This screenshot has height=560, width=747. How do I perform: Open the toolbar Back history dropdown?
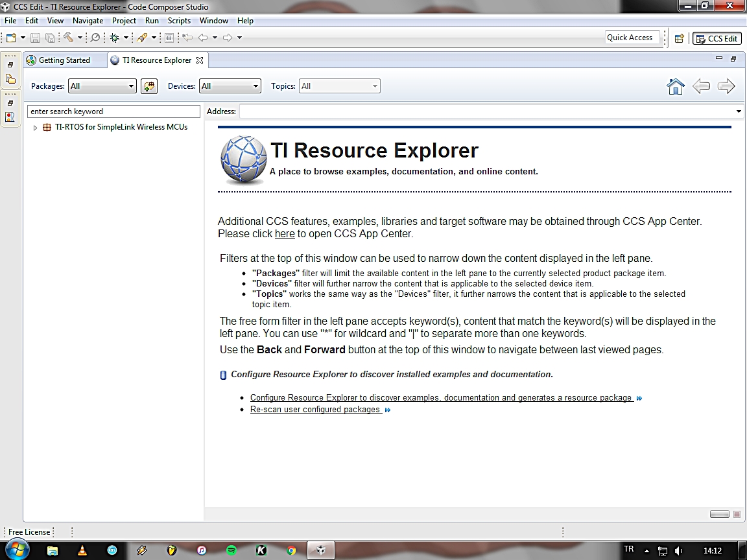[x=215, y=38]
